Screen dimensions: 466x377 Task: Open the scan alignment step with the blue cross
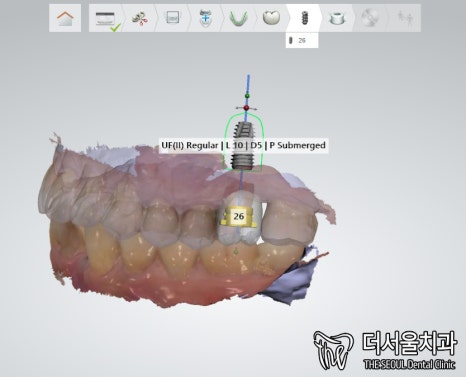tap(205, 18)
